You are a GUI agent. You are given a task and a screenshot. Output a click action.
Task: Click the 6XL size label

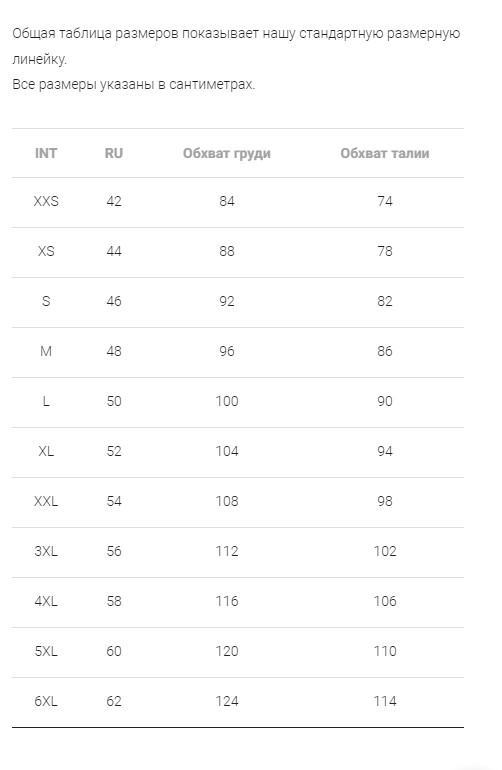(x=46, y=701)
